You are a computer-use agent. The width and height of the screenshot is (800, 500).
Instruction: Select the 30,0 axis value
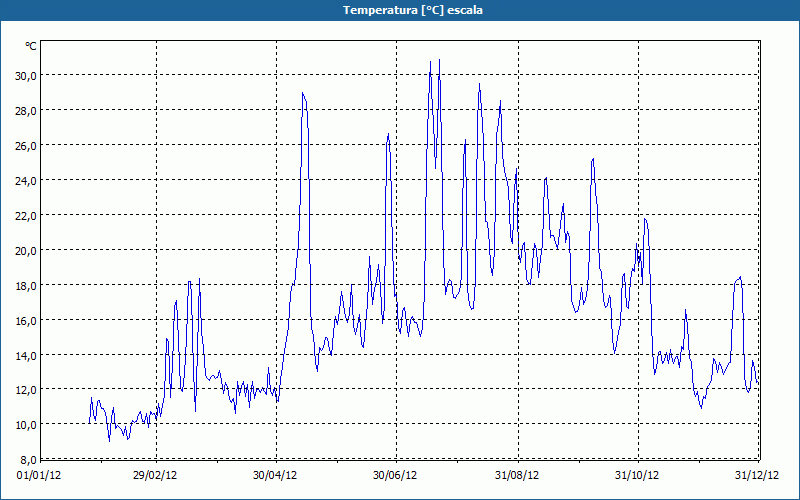pyautogui.click(x=26, y=76)
